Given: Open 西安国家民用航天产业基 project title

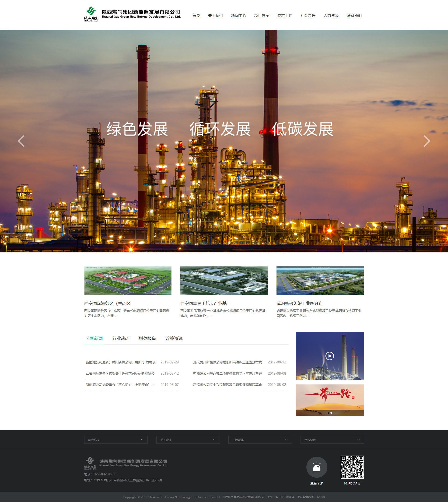Looking at the screenshot, I should point(203,303).
